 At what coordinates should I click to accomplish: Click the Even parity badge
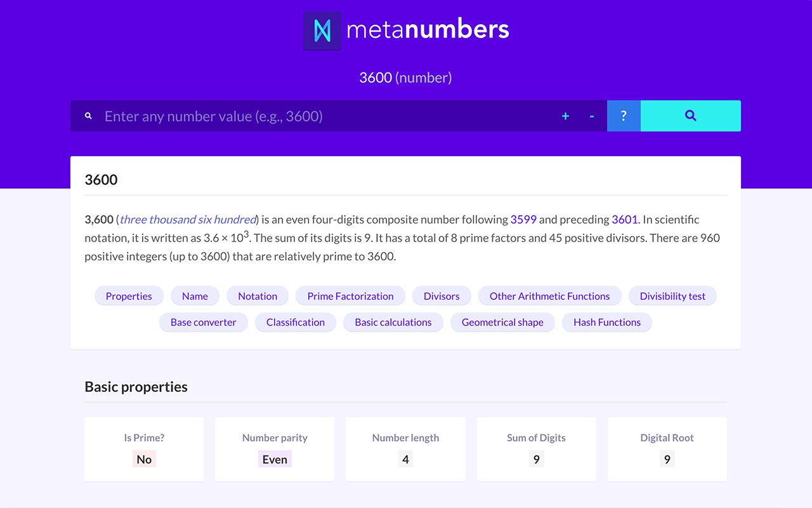275,458
